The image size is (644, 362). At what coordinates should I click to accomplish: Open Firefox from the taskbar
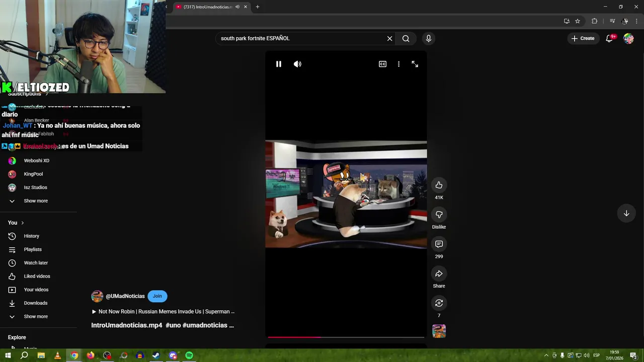91,355
